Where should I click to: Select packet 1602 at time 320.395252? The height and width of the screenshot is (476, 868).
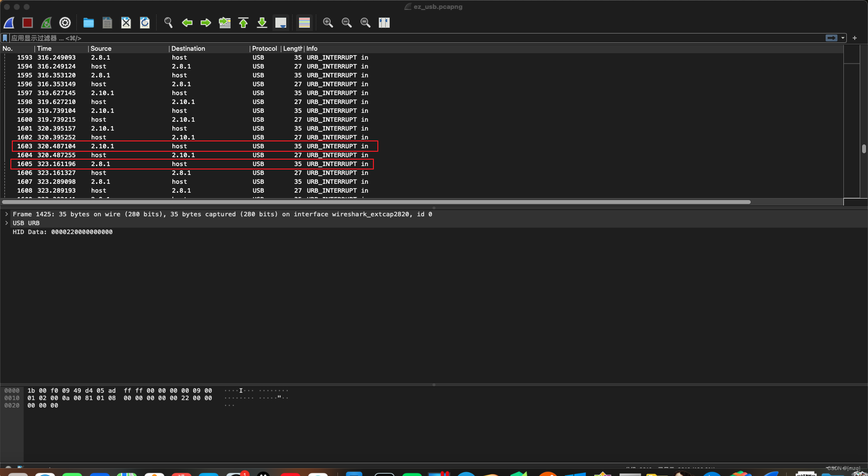coord(422,137)
